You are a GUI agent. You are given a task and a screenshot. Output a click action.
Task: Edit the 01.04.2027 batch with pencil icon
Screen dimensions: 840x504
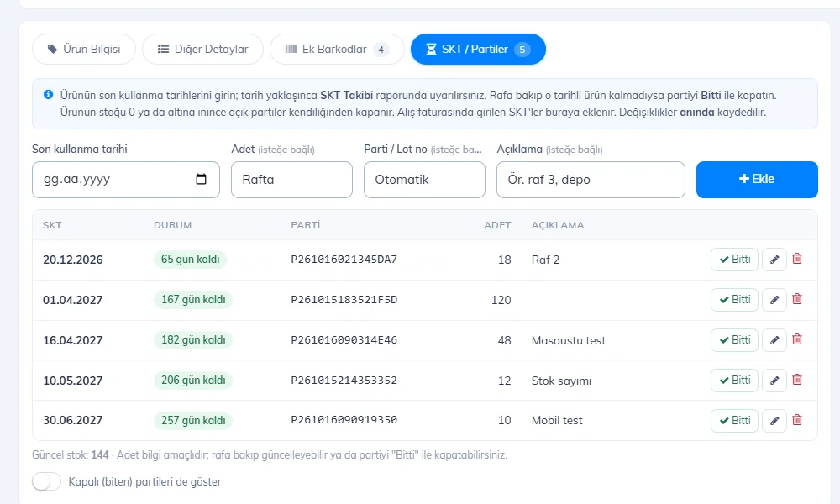[x=774, y=300]
